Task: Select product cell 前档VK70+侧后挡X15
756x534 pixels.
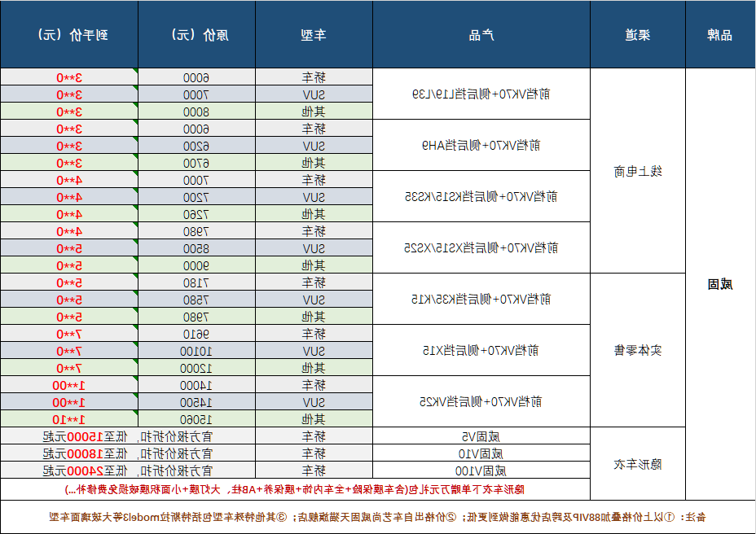Action: click(x=481, y=350)
